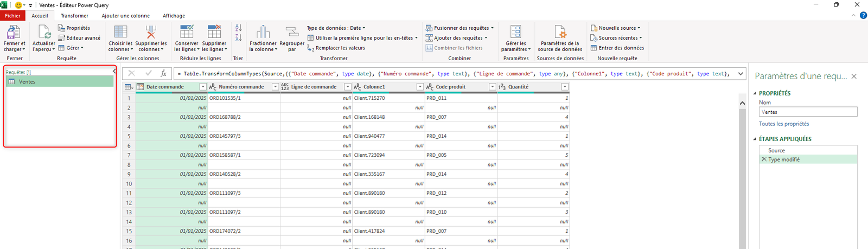Open the Ligne de commande filter dropdown
The image size is (868, 249).
click(348, 87)
